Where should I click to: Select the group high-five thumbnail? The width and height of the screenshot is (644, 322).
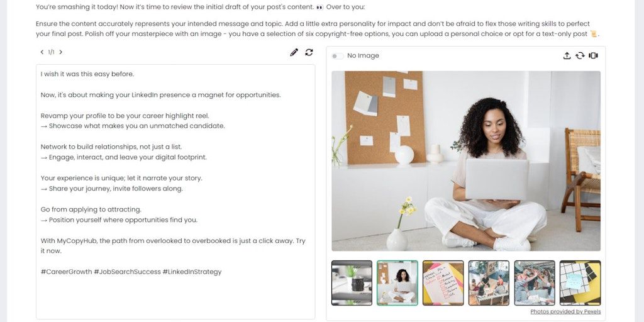click(535, 283)
